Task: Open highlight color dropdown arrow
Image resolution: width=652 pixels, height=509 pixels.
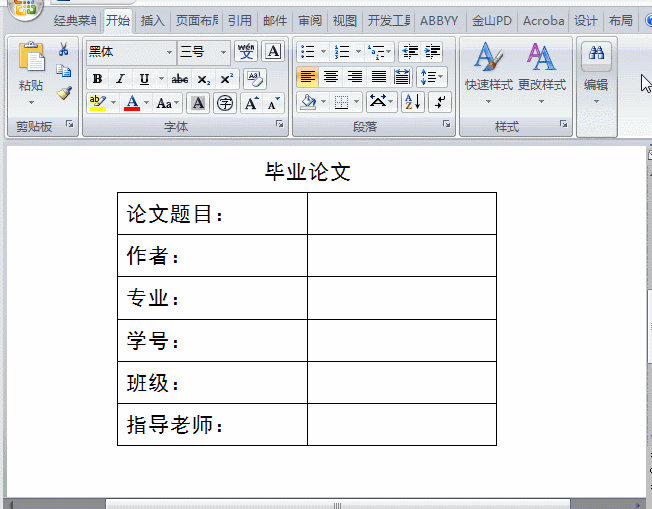Action: 113,103
